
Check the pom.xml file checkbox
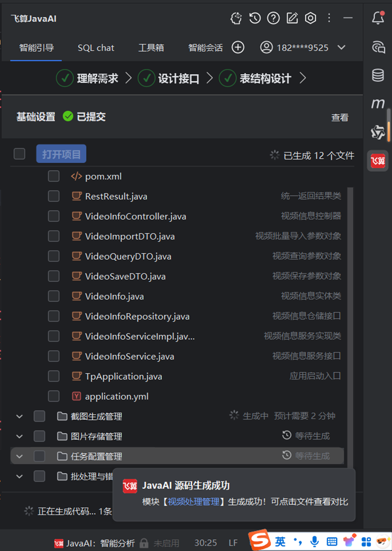pyautogui.click(x=53, y=176)
